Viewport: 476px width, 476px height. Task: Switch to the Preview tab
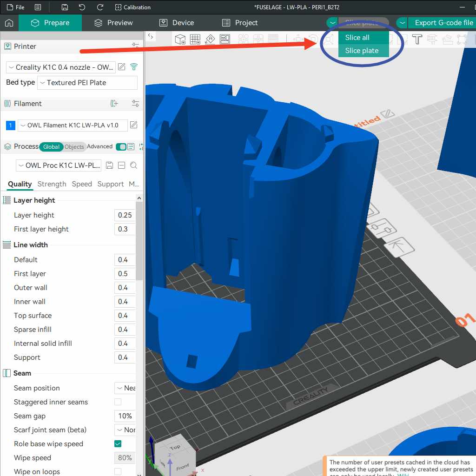tap(113, 23)
